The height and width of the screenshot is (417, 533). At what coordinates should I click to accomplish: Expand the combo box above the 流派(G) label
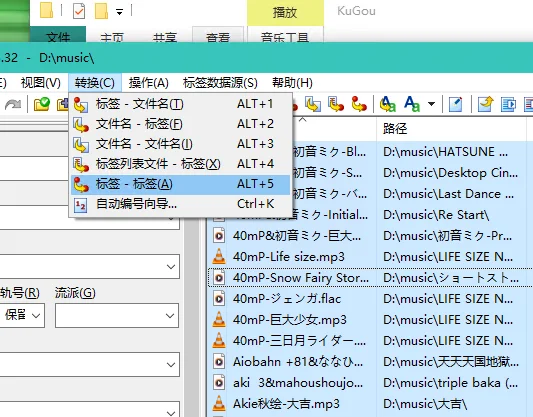pyautogui.click(x=171, y=267)
